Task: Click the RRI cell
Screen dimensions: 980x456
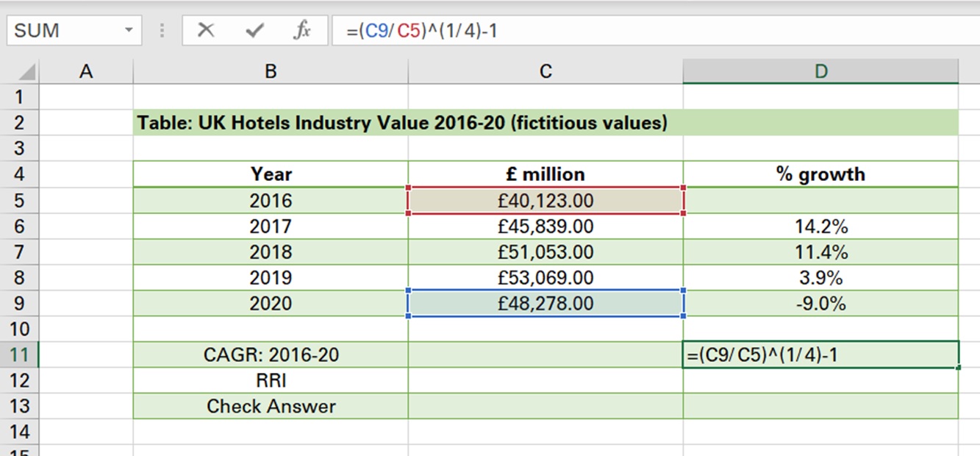Action: click(270, 380)
